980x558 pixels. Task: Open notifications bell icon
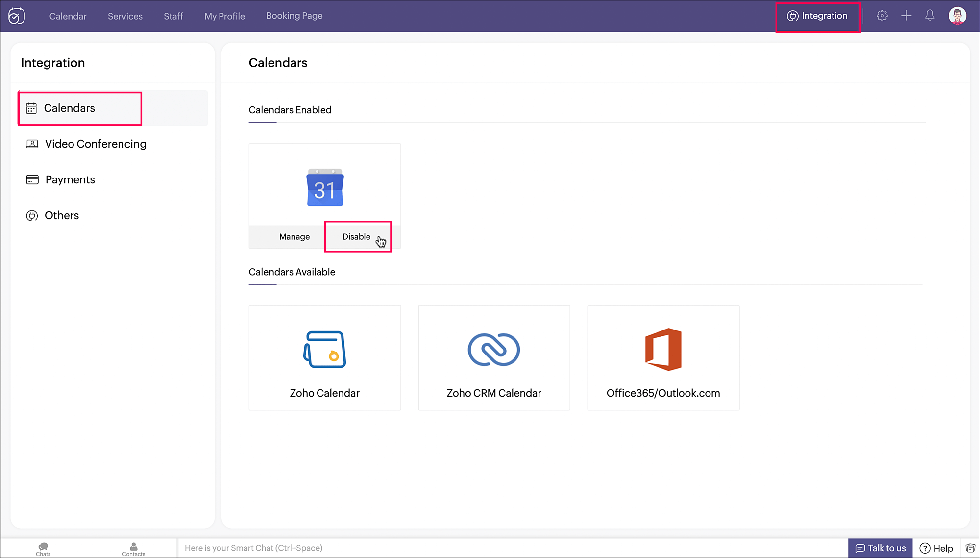pyautogui.click(x=930, y=16)
